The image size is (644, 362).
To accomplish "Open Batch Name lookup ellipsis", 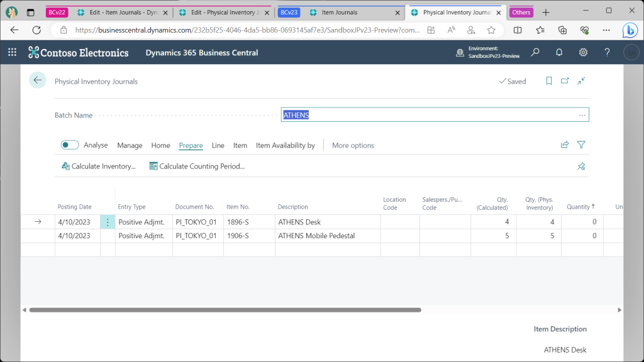I will [x=582, y=115].
